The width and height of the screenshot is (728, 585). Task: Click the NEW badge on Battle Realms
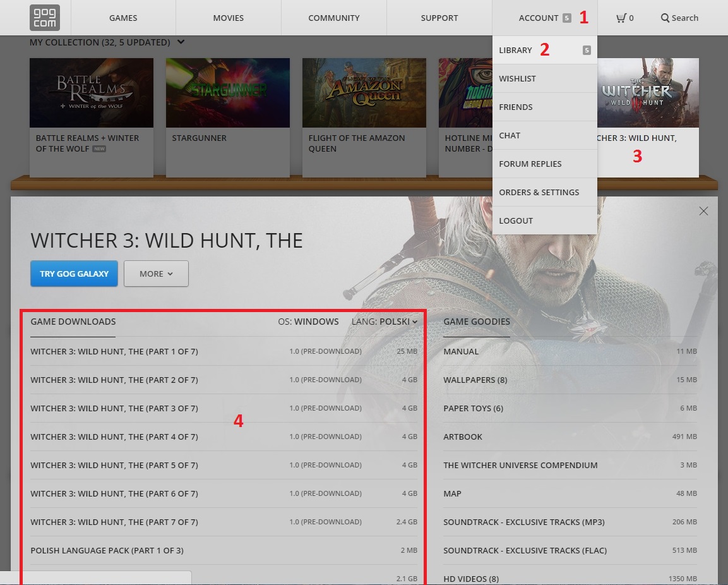99,148
